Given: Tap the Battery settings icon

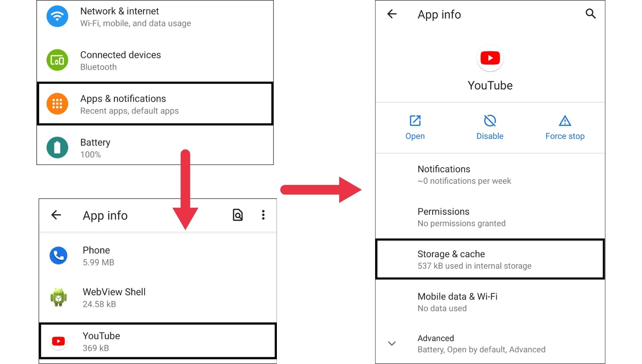Looking at the screenshot, I should tap(58, 148).
